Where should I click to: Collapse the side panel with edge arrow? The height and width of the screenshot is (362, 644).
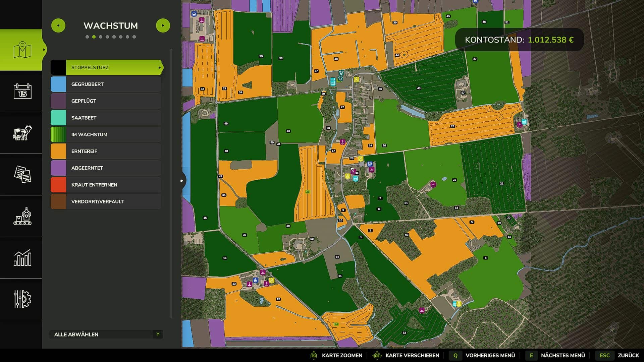click(182, 181)
